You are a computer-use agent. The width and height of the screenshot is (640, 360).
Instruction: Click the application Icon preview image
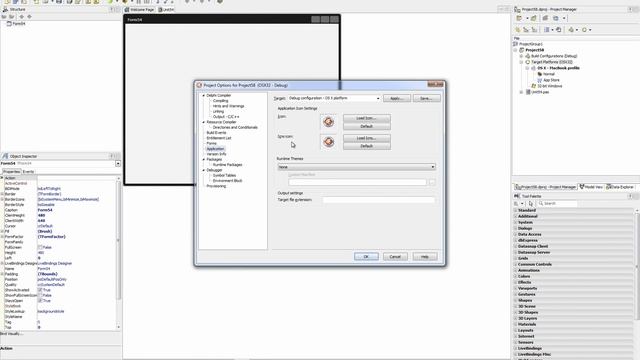tap(329, 122)
